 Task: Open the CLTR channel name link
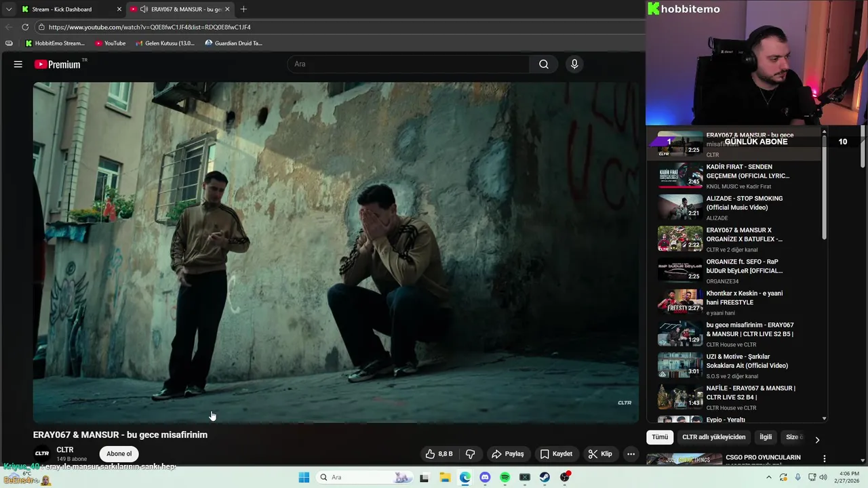click(65, 450)
